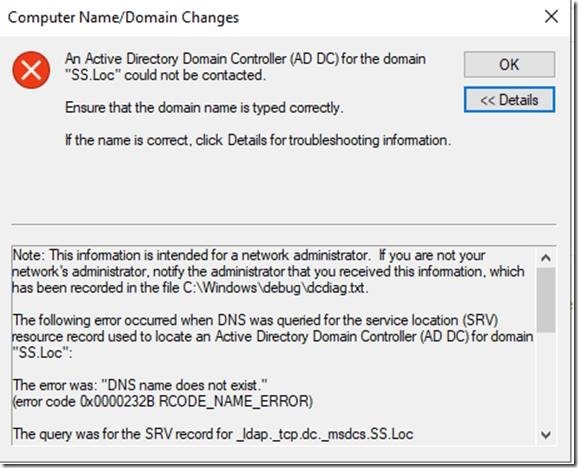Click the details pane scrollbar thumb
Screen dimensions: 578x468
[x=546, y=300]
